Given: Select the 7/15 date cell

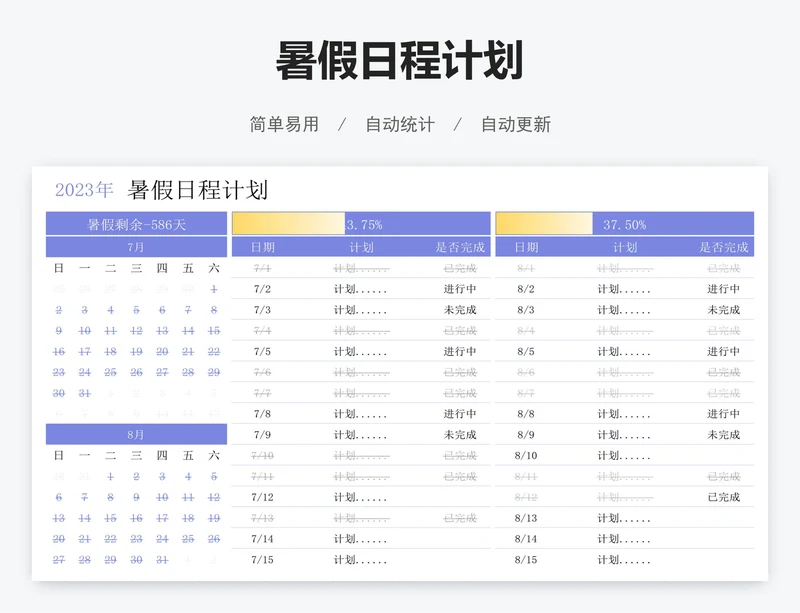Looking at the screenshot, I should coord(262,560).
